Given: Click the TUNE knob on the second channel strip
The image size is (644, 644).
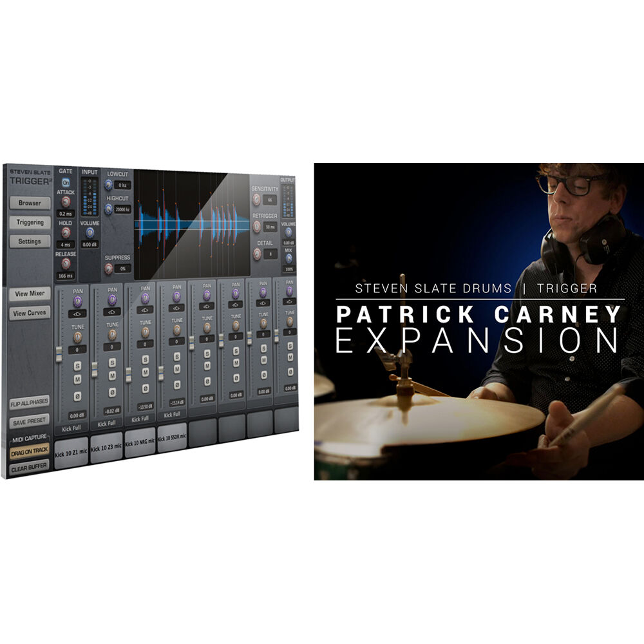Looking at the screenshot, I should point(111,335).
